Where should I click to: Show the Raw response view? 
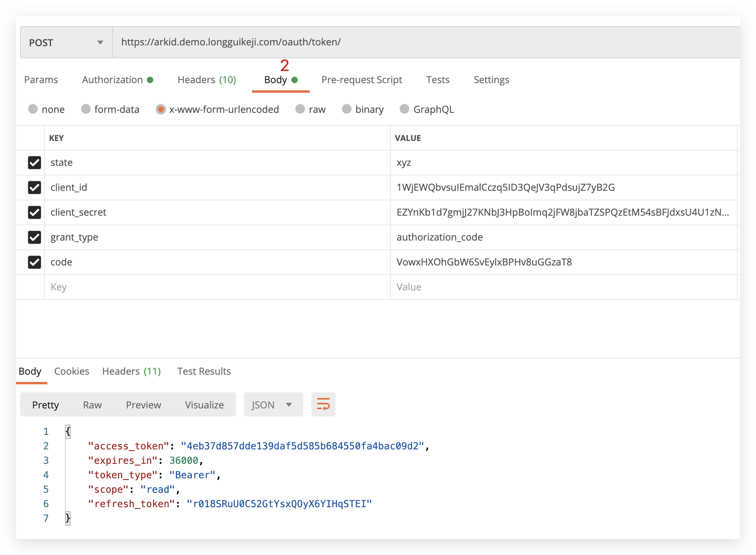[92, 405]
